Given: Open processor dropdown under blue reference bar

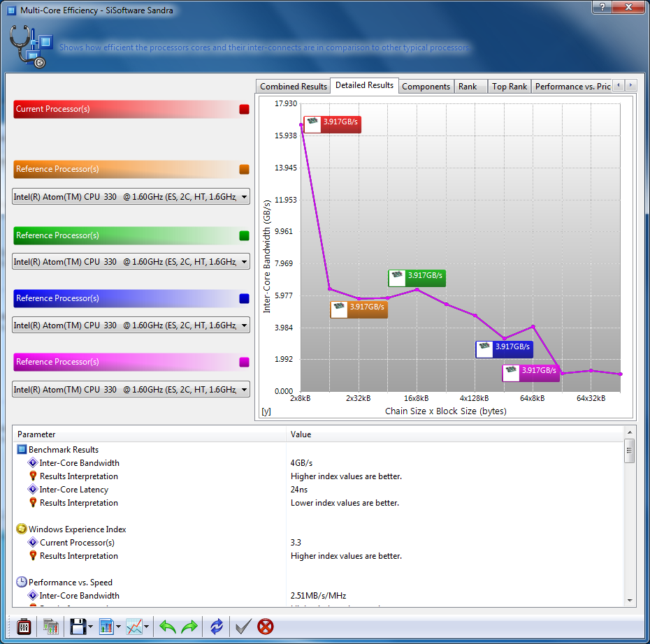Looking at the screenshot, I should click(x=131, y=325).
